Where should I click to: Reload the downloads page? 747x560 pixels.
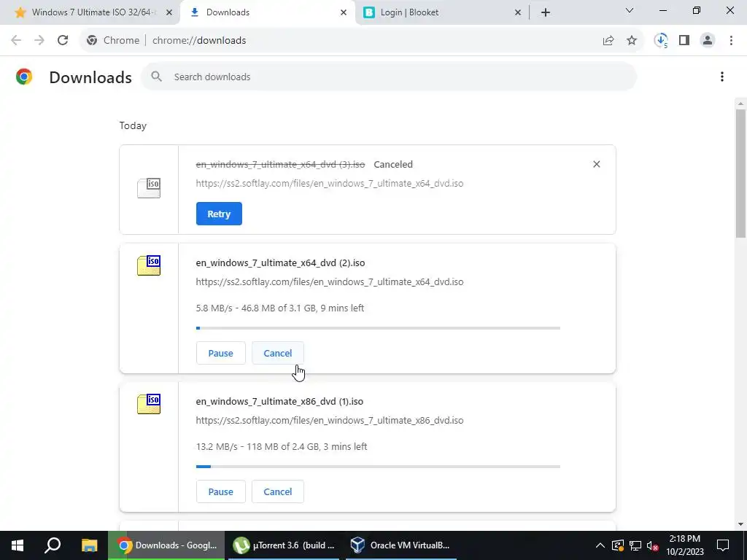click(x=63, y=40)
